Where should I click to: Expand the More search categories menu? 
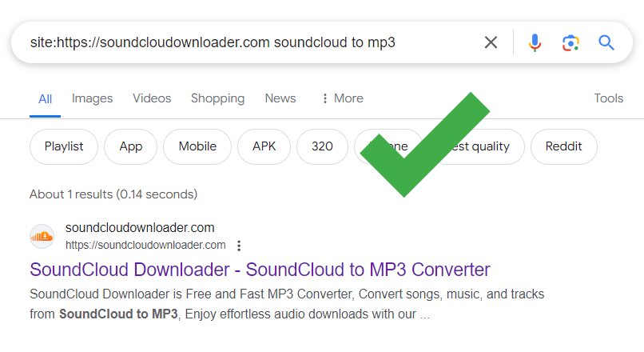(341, 98)
